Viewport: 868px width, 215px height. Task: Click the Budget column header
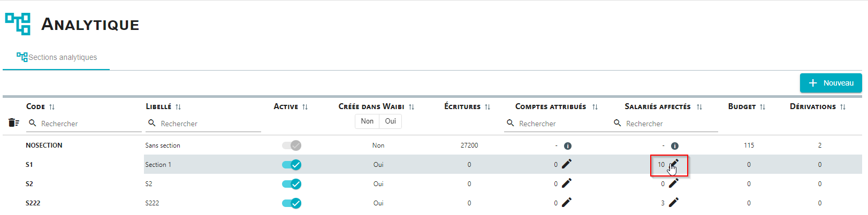(x=742, y=107)
